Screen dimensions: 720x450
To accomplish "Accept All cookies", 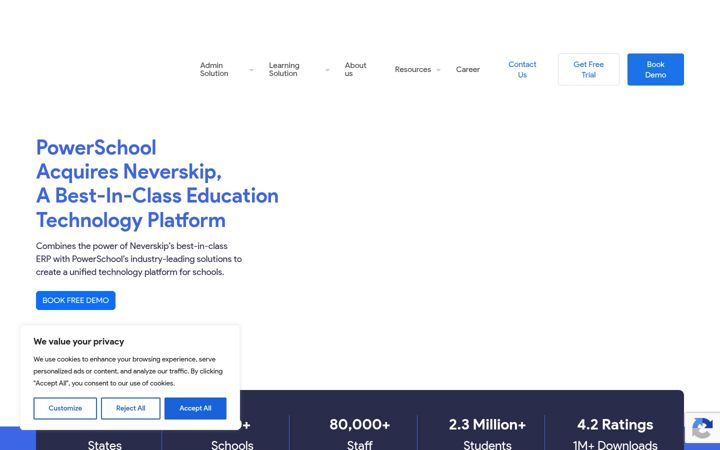I will point(195,408).
